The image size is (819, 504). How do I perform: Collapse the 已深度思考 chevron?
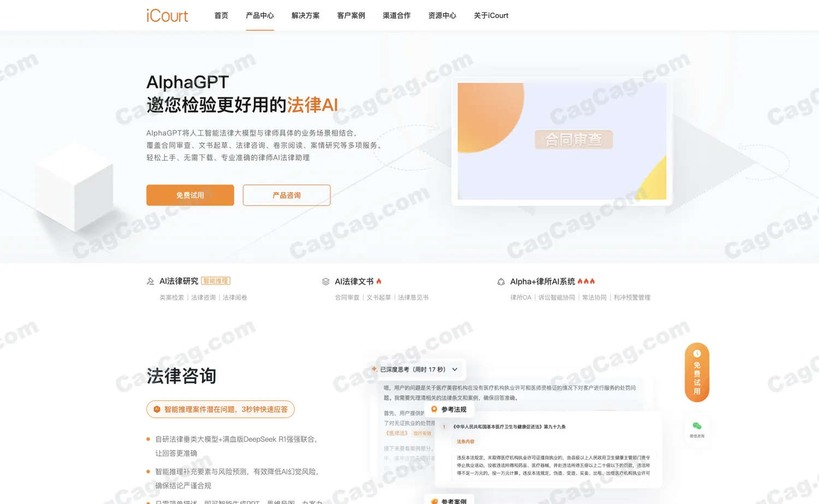coord(455,370)
